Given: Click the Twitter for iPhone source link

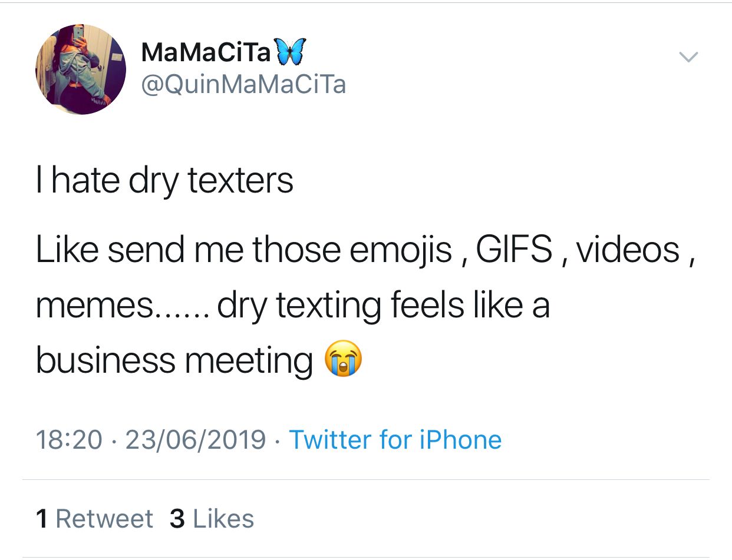Looking at the screenshot, I should [395, 439].
